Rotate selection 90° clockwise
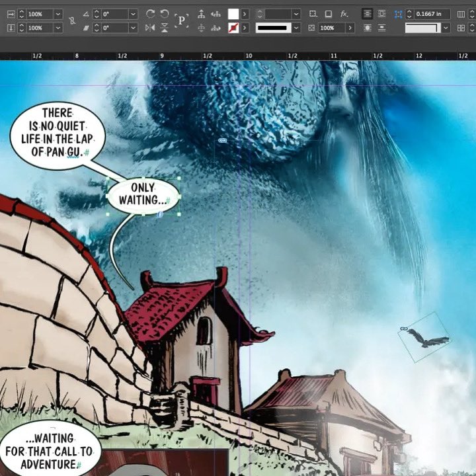 (150, 14)
